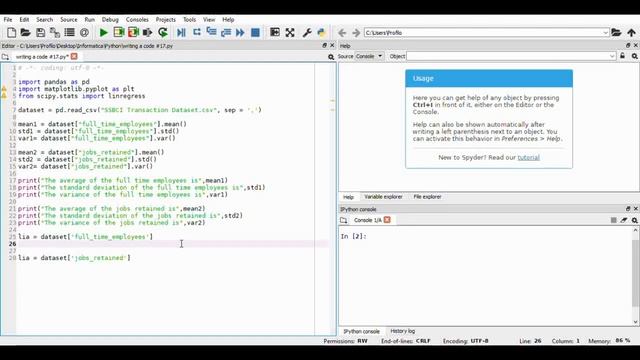Screen dimensions: 640x360
Task: Start debugging with the debug file icon
Action: [181, 33]
